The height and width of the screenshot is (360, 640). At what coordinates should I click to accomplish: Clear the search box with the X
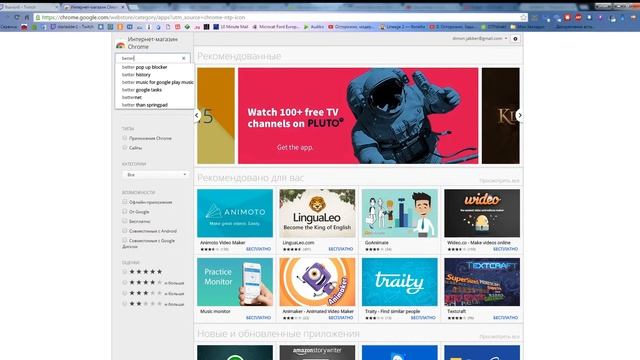click(184, 58)
